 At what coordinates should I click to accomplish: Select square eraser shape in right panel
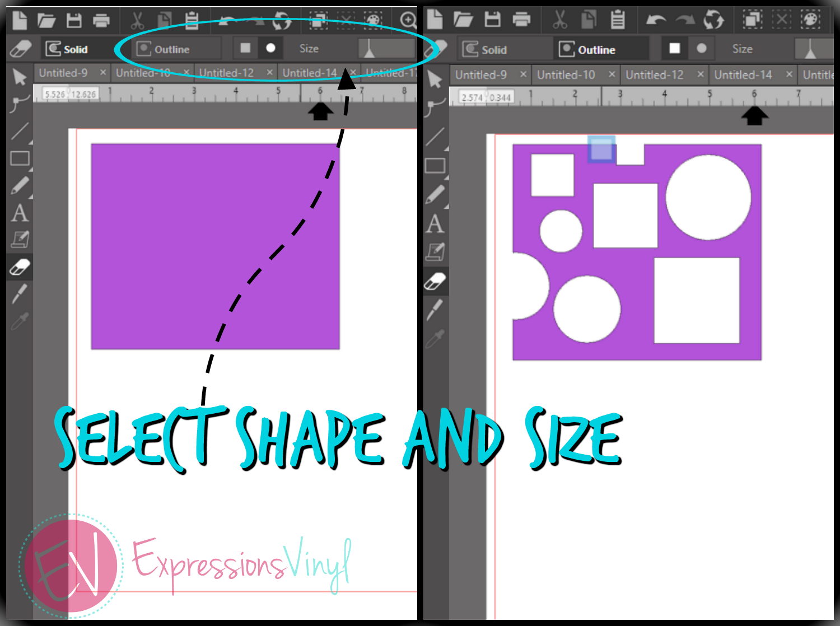point(675,48)
